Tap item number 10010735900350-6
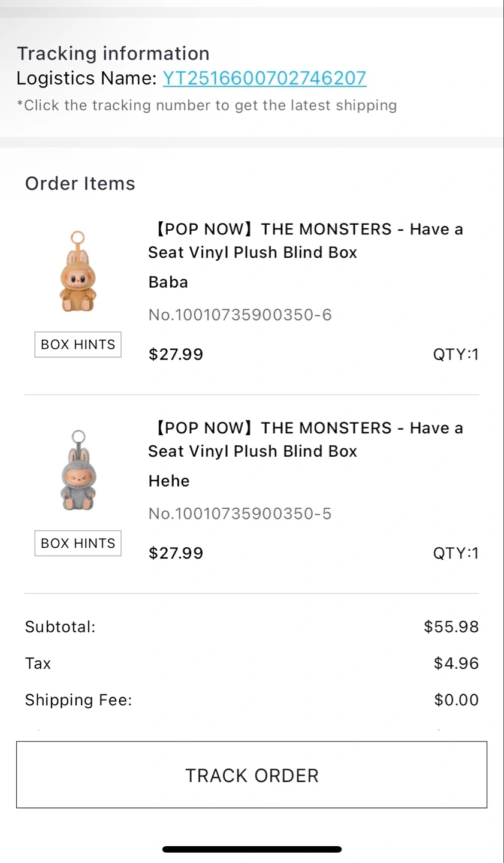504x863 pixels. (x=240, y=315)
